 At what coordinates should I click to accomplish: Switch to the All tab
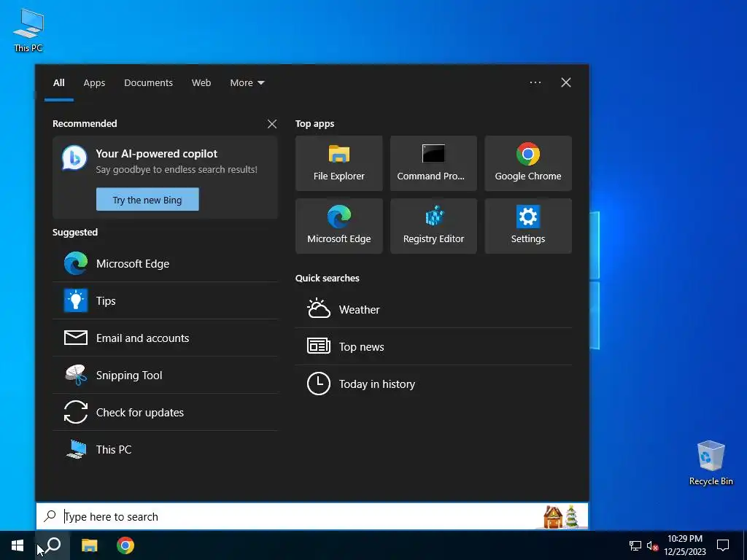pyautogui.click(x=59, y=83)
